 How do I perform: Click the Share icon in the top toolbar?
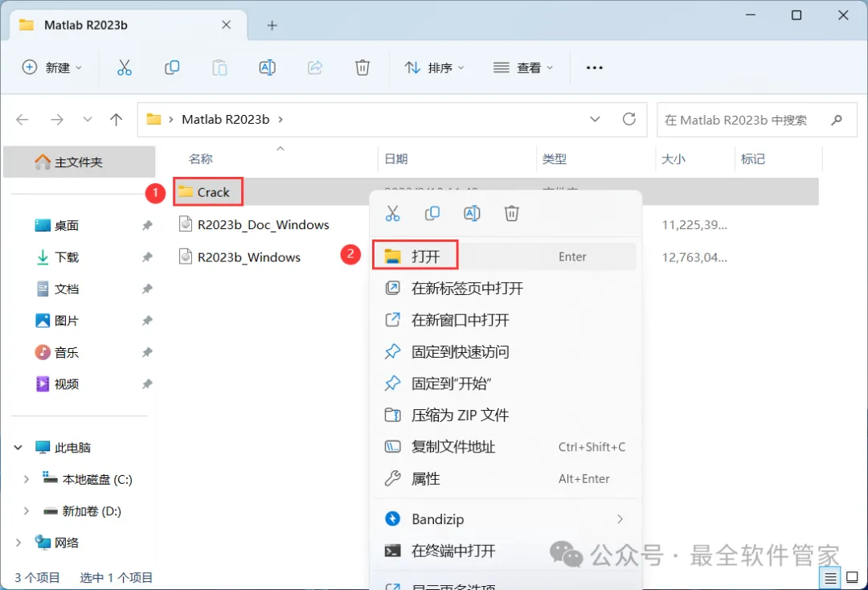[x=315, y=68]
